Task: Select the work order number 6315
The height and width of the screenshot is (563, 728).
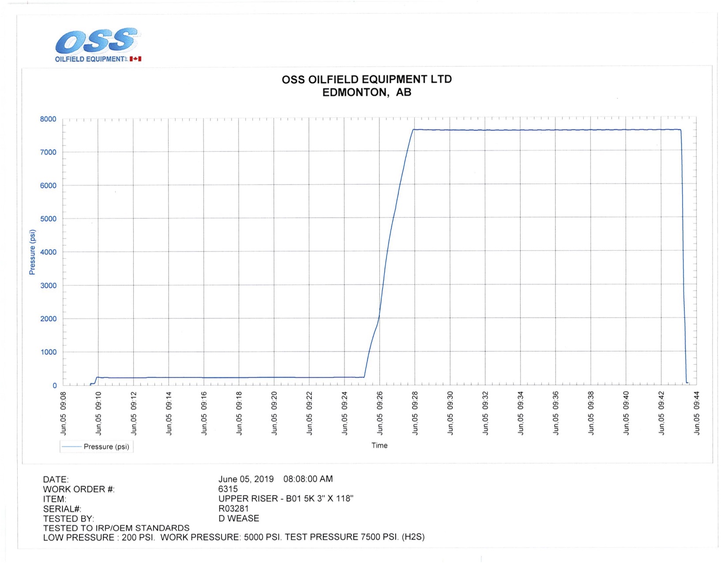Action: click(228, 489)
